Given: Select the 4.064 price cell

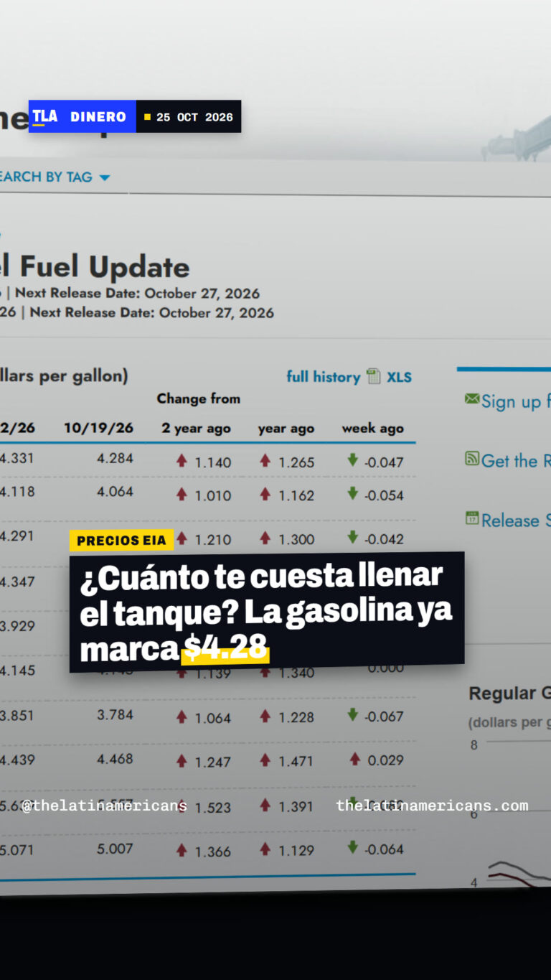Looking at the screenshot, I should coord(116,492).
